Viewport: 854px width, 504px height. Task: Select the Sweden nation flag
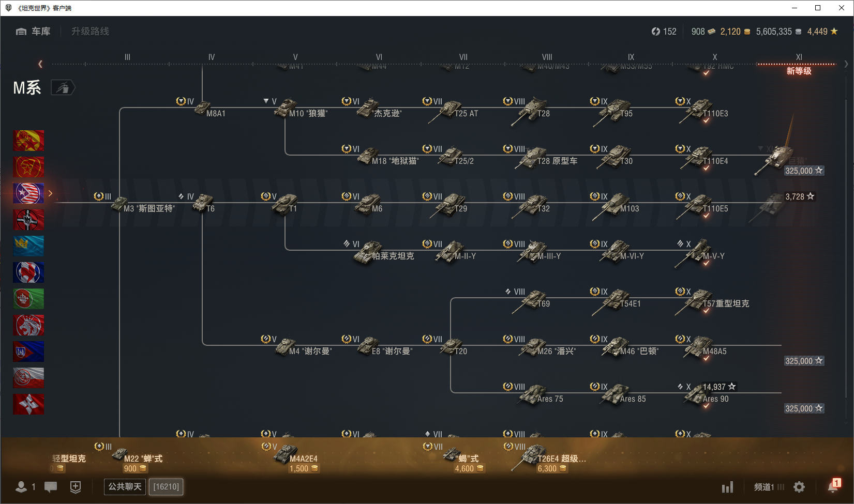pos(28,246)
